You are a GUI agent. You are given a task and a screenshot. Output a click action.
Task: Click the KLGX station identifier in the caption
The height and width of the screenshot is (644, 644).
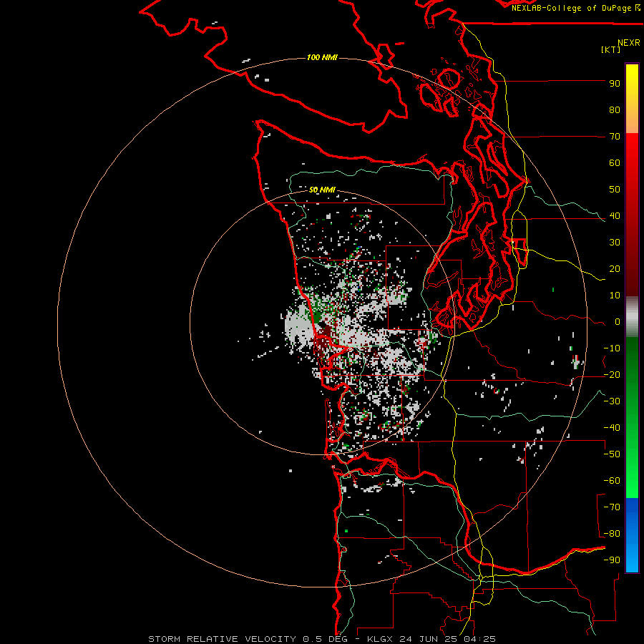382,639
